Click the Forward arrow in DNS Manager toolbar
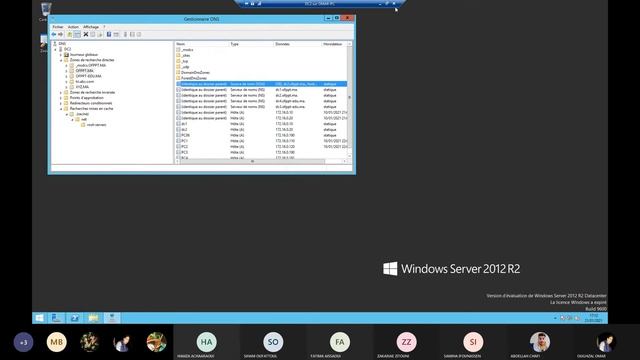The height and width of the screenshot is (360, 640). 60,35
